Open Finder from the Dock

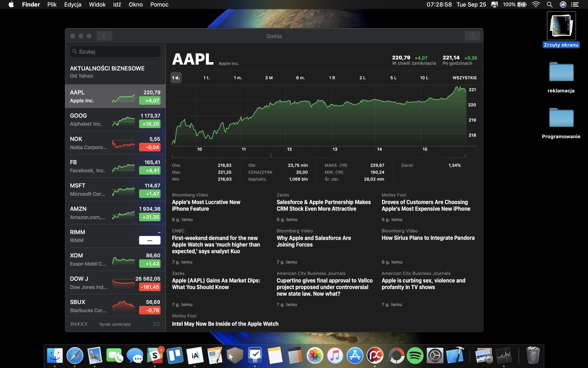click(x=55, y=355)
